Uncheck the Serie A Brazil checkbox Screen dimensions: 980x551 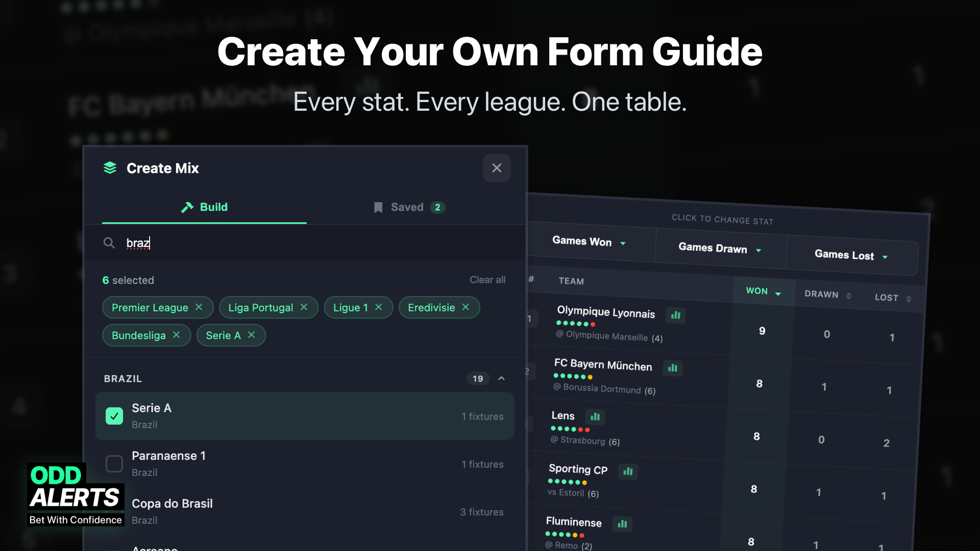pyautogui.click(x=114, y=416)
